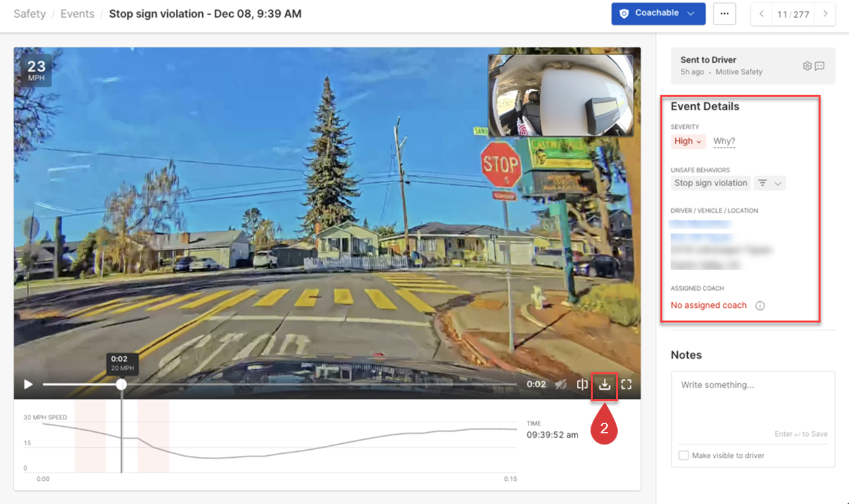Viewport: 849px width, 504px height.
Task: Click info icon beside No assigned coach
Action: (760, 306)
